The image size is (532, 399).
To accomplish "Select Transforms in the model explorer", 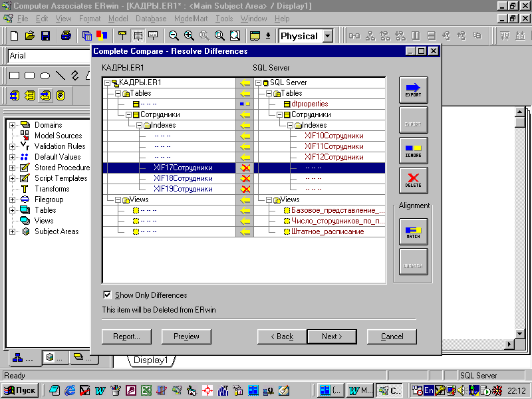I will point(52,189).
